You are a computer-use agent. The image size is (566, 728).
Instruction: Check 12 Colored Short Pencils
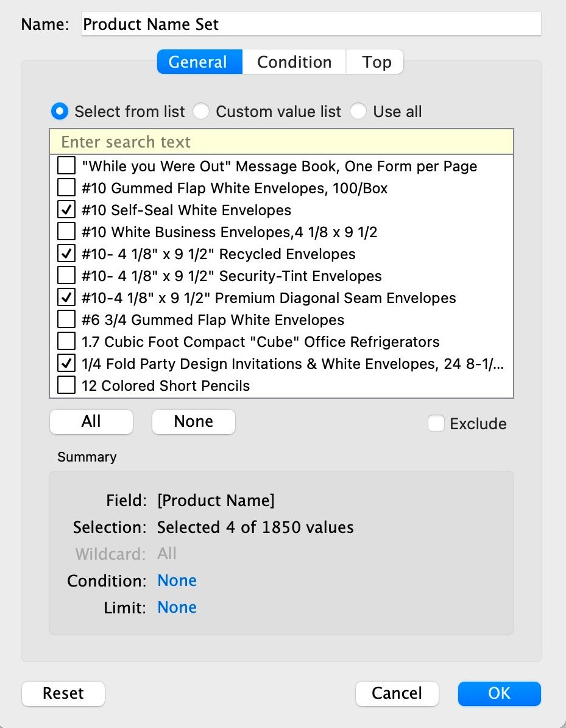[x=66, y=385]
